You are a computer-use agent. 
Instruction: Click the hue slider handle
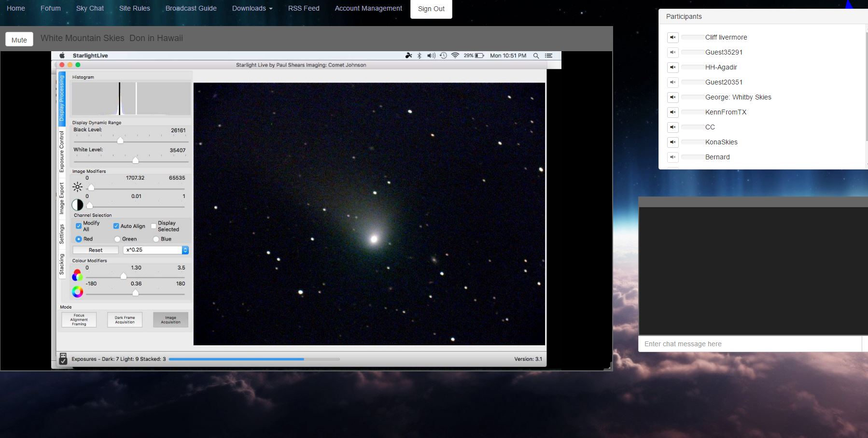(x=136, y=293)
